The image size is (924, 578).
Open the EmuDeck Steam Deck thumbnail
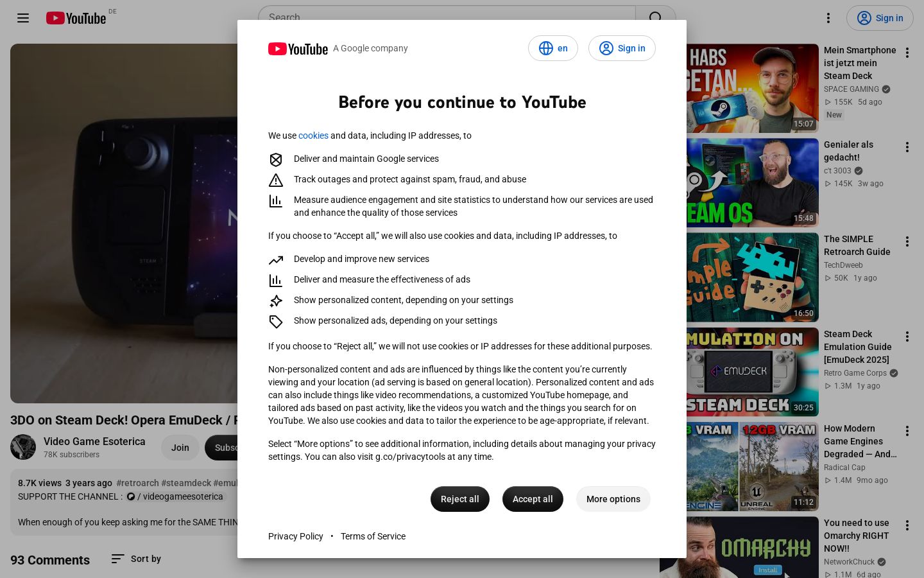click(x=753, y=372)
